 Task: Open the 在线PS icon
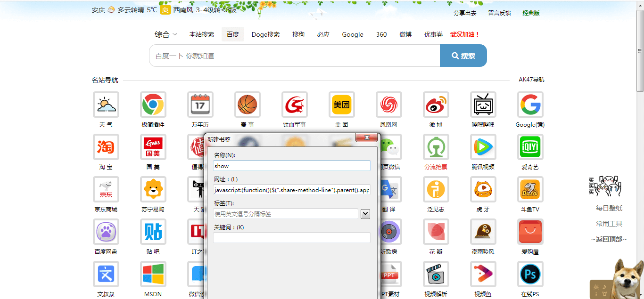coord(530,274)
